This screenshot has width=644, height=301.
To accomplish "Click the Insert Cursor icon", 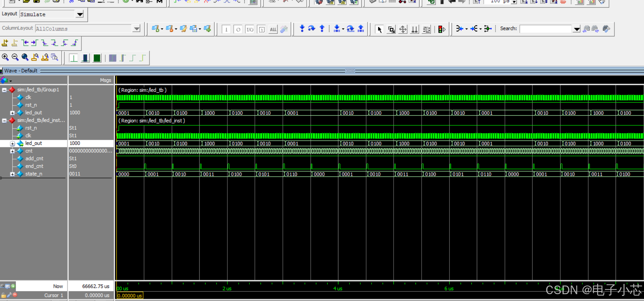I will point(5,43).
